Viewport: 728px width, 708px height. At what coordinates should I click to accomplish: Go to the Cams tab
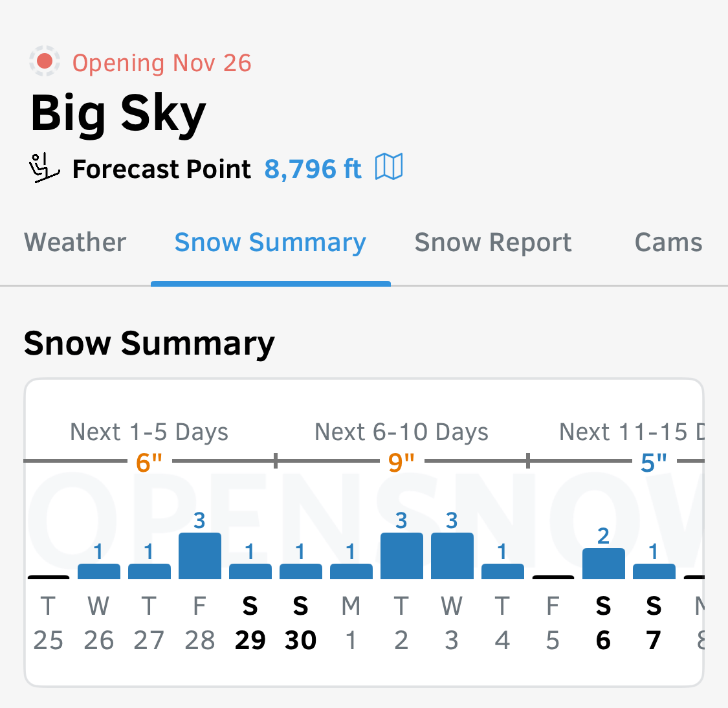coord(668,243)
